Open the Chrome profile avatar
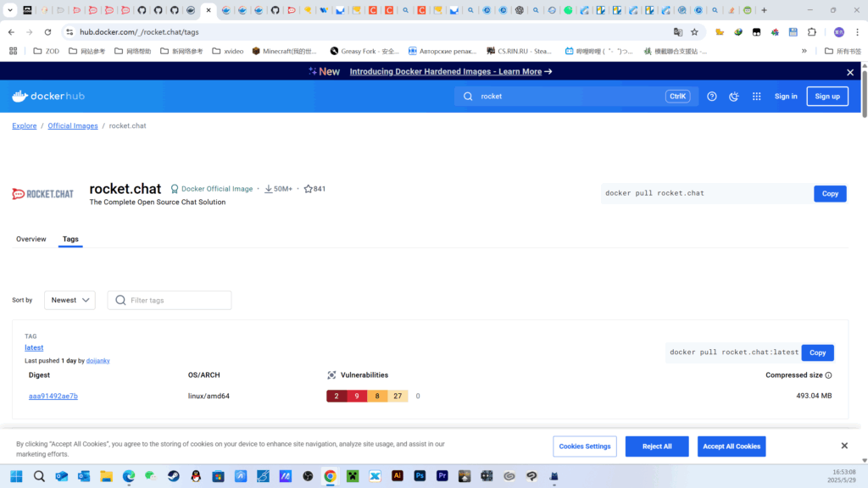 pos(839,32)
